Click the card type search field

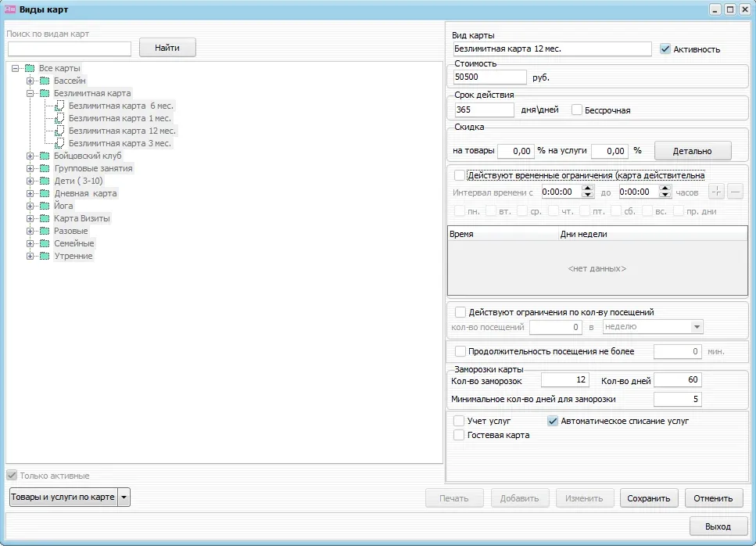(x=70, y=48)
